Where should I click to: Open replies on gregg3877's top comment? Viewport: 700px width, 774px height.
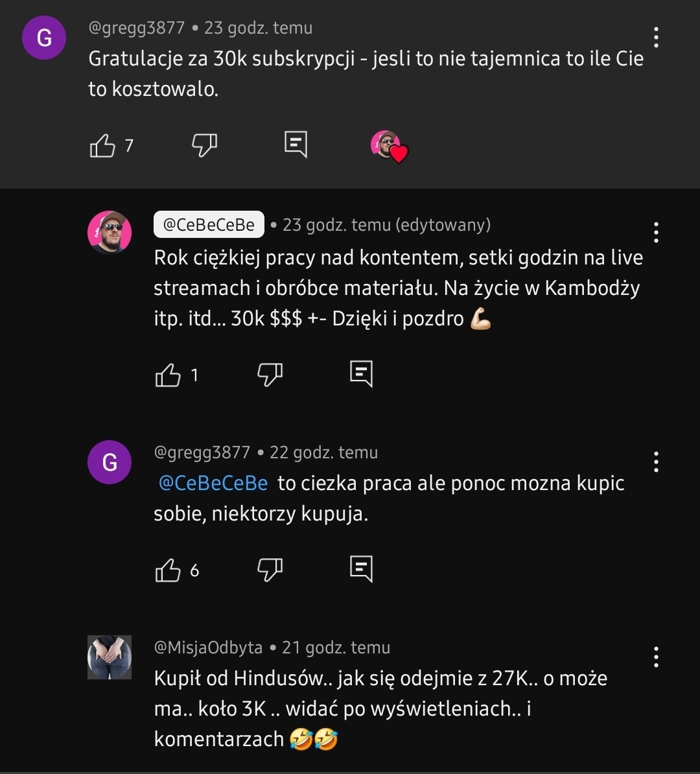point(296,145)
